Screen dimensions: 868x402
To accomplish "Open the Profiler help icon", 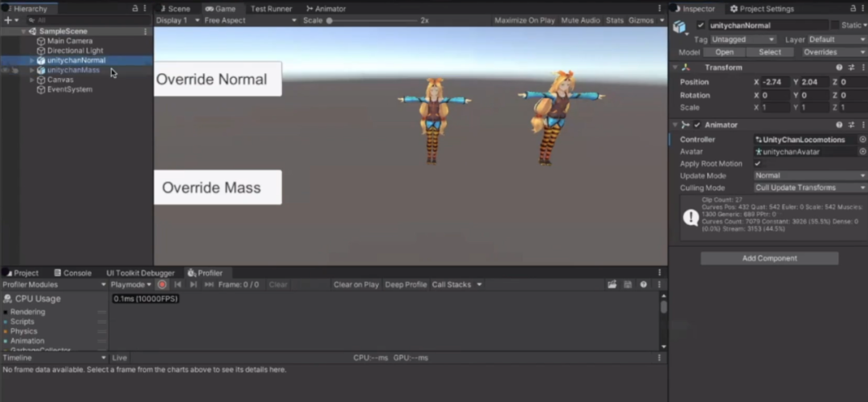I will (643, 285).
